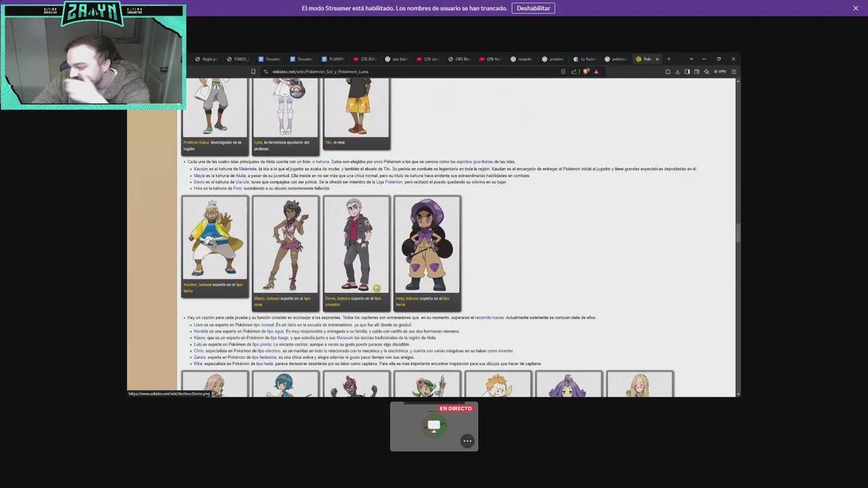Switch to the 'La Rulet' browser tab
868x488 pixels.
pos(584,59)
